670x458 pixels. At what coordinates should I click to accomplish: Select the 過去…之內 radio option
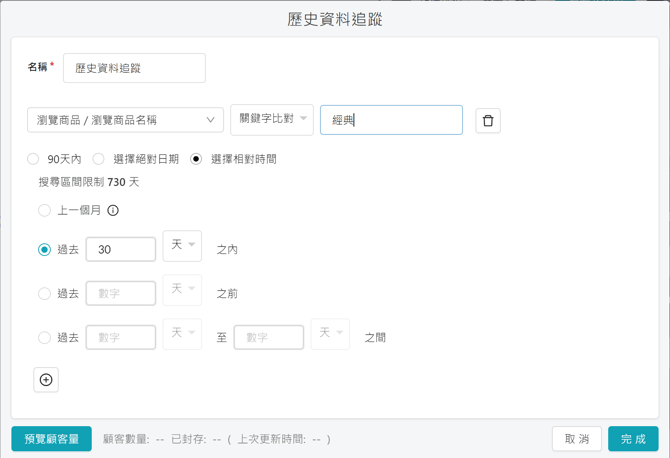(x=44, y=250)
